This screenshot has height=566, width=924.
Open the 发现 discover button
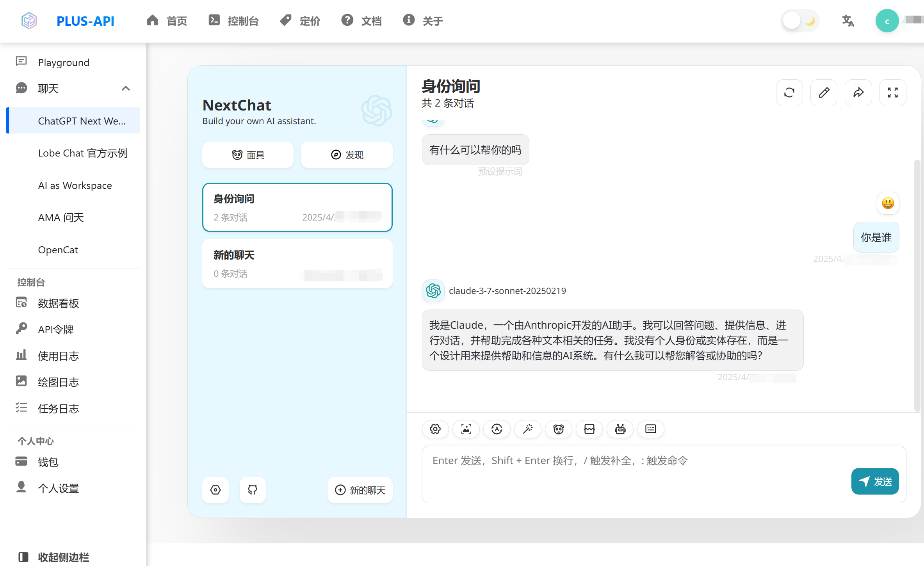[347, 155]
